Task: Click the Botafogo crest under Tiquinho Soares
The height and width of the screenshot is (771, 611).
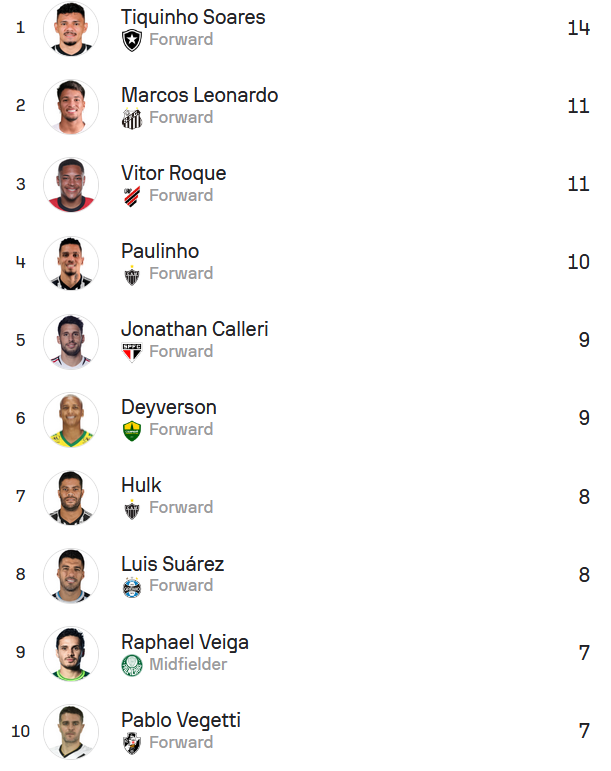Action: coord(131,40)
